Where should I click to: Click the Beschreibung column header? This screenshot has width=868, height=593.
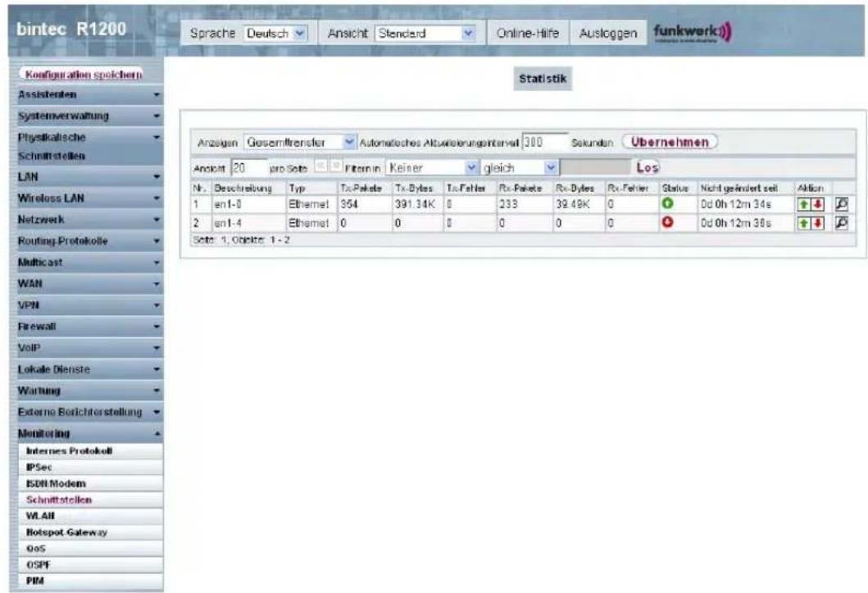[x=249, y=189]
